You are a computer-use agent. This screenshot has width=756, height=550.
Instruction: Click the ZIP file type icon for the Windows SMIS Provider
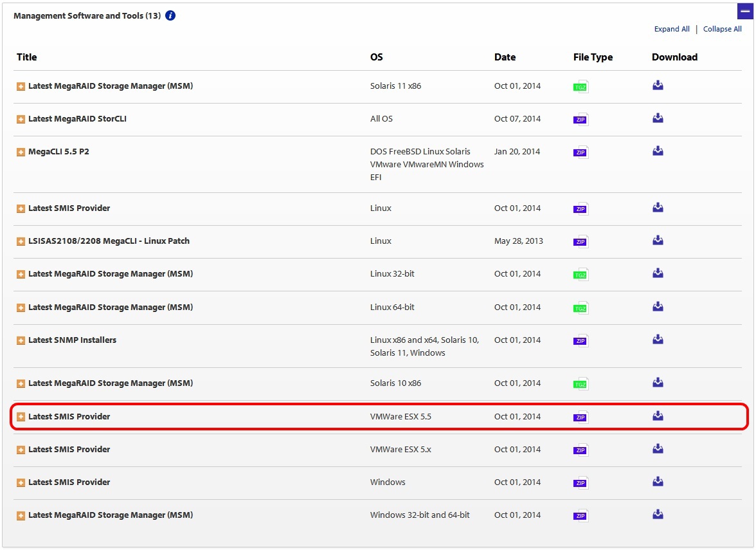(x=579, y=482)
